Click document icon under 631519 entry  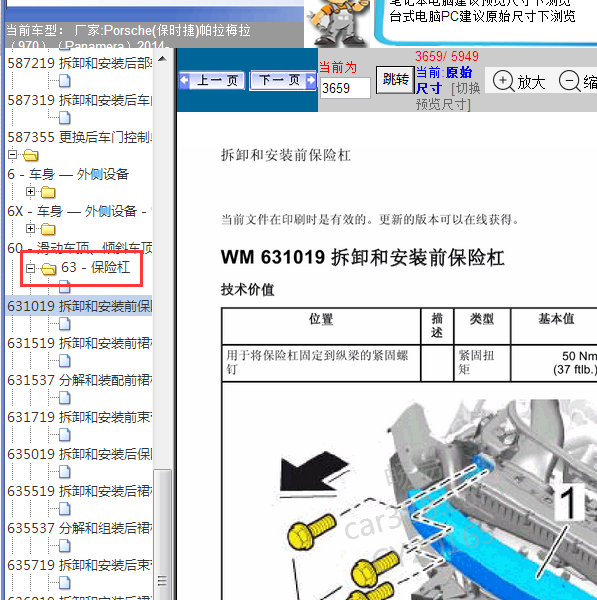coord(65,361)
